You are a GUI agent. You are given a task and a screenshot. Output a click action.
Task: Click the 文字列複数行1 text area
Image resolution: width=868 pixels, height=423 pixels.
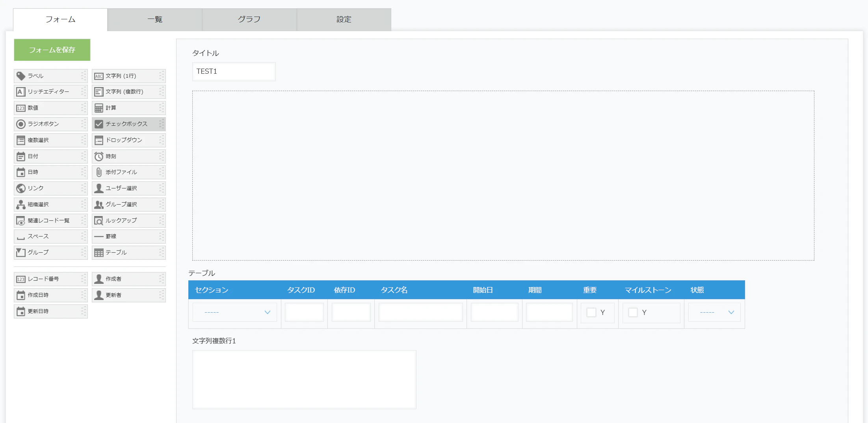(x=304, y=380)
